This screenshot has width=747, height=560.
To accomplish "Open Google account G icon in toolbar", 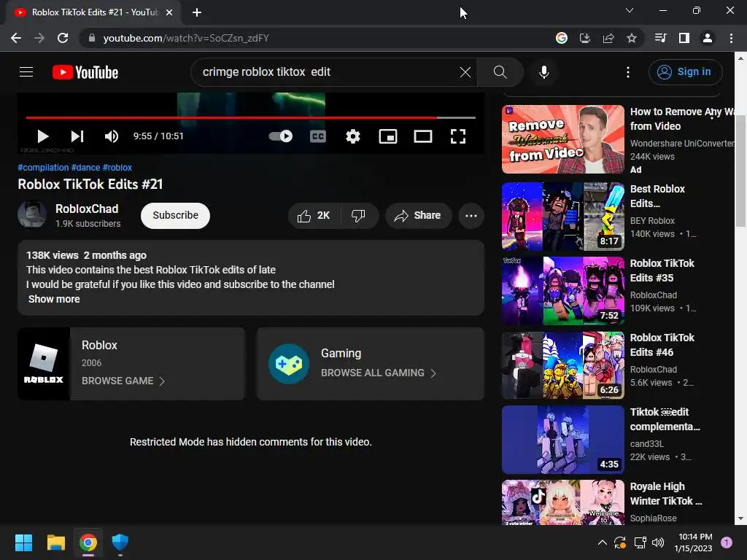I will [562, 38].
